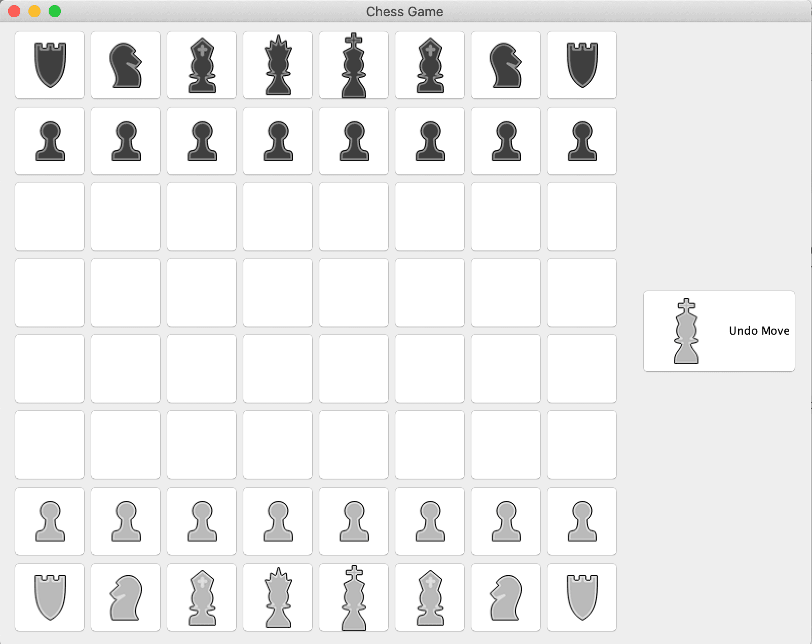812x644 pixels.
Task: Click the white queenside bishop
Action: [201, 597]
